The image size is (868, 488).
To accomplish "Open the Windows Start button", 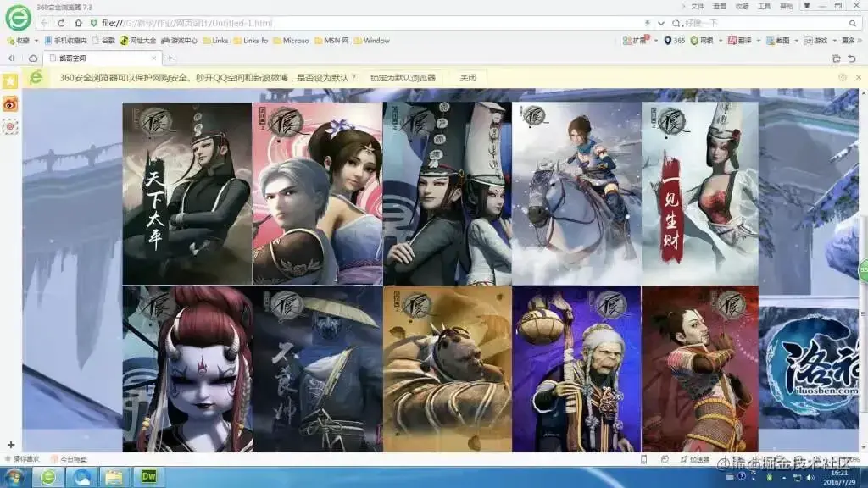I will 14,477.
